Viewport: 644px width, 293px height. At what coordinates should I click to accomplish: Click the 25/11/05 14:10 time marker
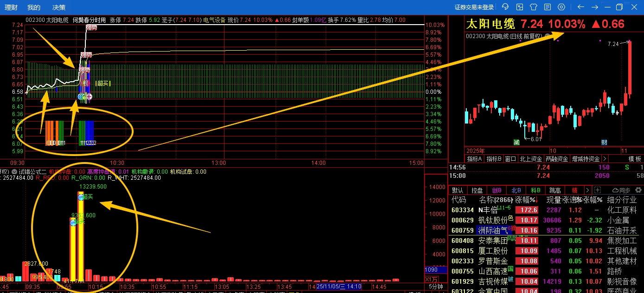[x=339, y=286]
